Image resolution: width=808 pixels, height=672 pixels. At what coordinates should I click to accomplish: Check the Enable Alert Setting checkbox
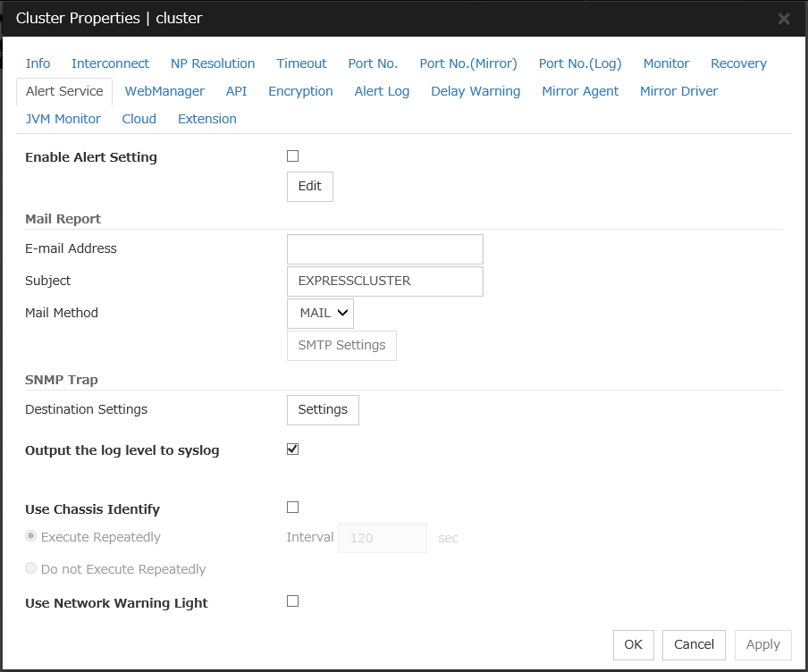point(292,156)
